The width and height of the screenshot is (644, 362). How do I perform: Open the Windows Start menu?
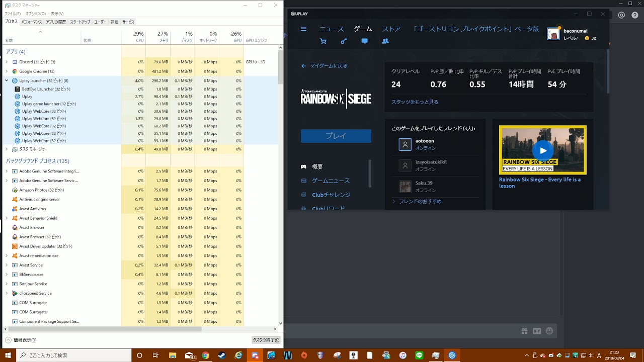pos(8,355)
